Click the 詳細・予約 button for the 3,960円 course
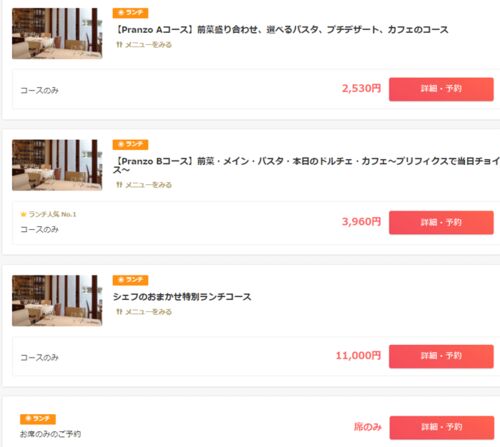Viewport: 500px width, 447px height. click(x=441, y=222)
